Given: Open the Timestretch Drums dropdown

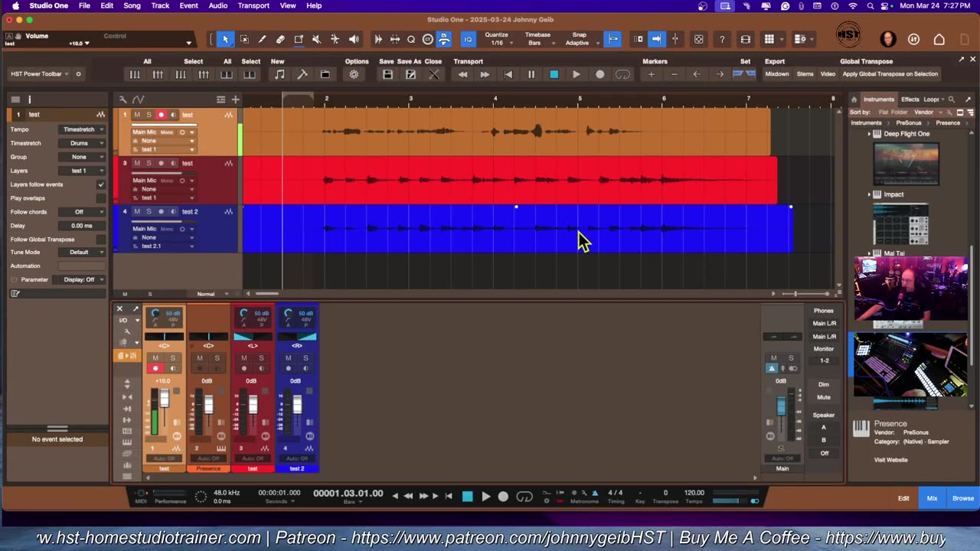Looking at the screenshot, I should click(x=83, y=143).
